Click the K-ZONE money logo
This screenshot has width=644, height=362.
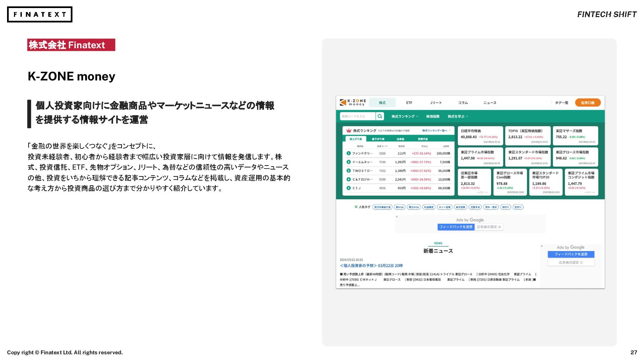pyautogui.click(x=353, y=103)
